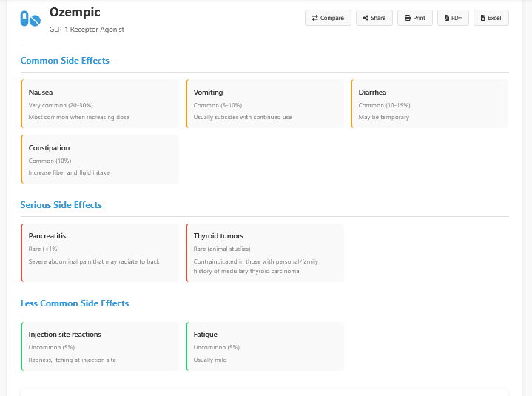Click the Compare arrows icon
532x396 pixels.
click(315, 18)
